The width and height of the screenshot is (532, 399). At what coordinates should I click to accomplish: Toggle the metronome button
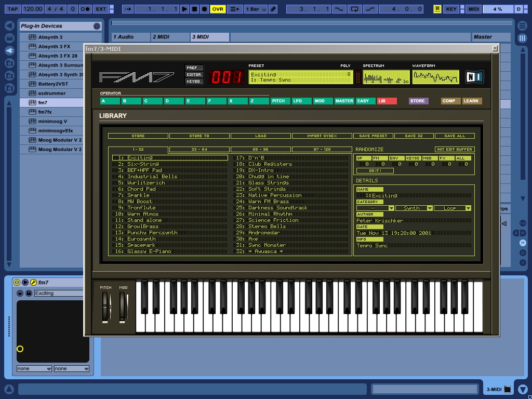click(x=85, y=9)
